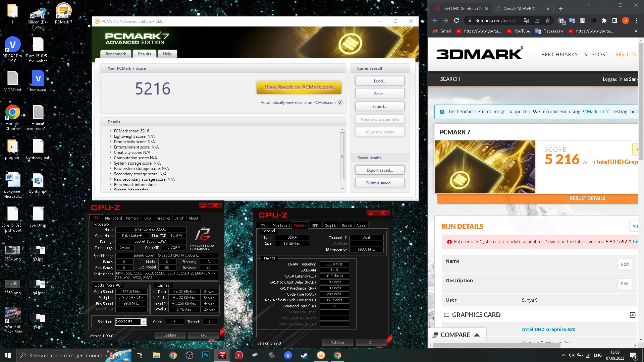Image resolution: width=644 pixels, height=362 pixels.
Task: Click the Load... button
Action: coord(380,81)
